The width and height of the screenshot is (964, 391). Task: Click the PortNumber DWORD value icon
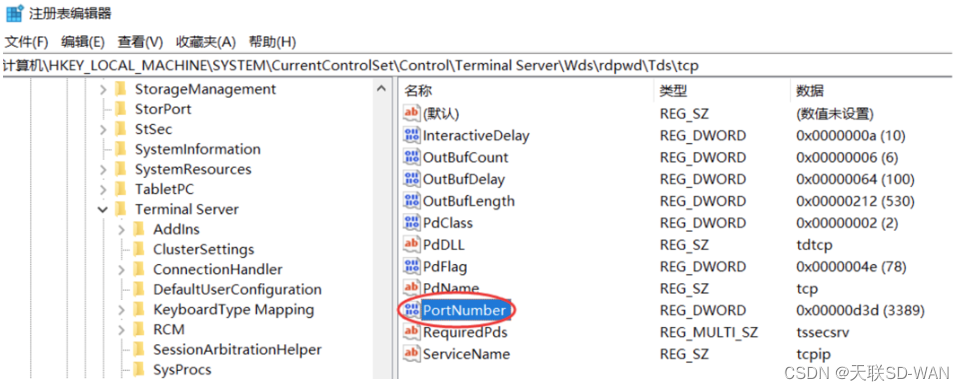pyautogui.click(x=411, y=310)
